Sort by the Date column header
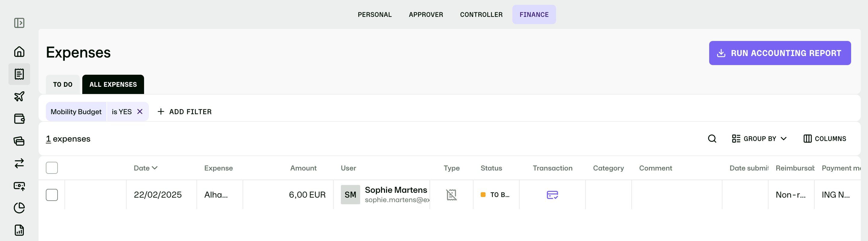Screen dimensions: 868x241 pyautogui.click(x=146, y=168)
